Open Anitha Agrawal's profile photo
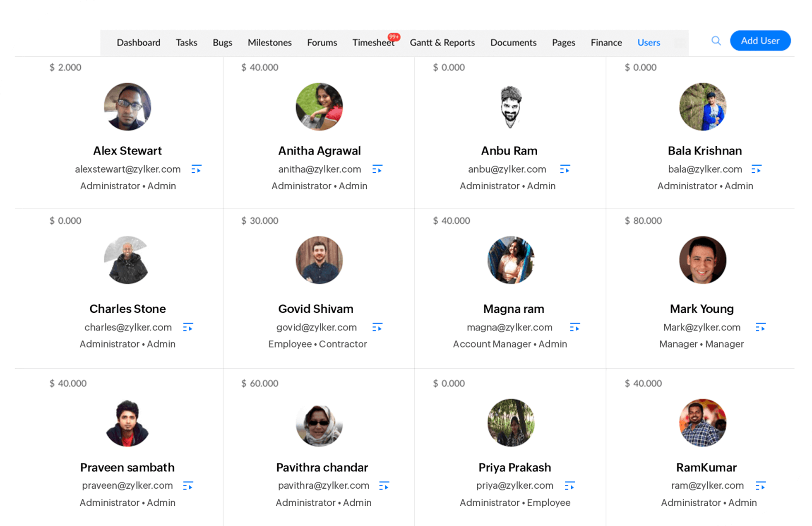The height and width of the screenshot is (526, 812). point(319,106)
